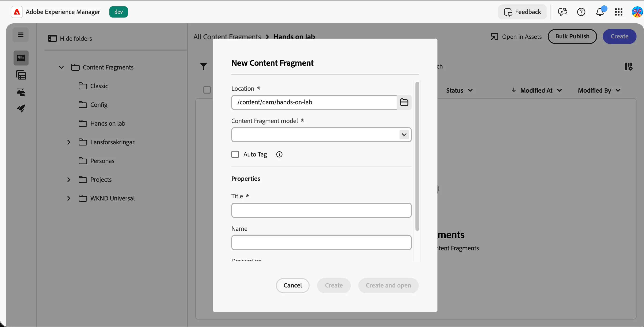Tick the select-all checkbox in table header
The height and width of the screenshot is (327, 644).
pos(207,90)
